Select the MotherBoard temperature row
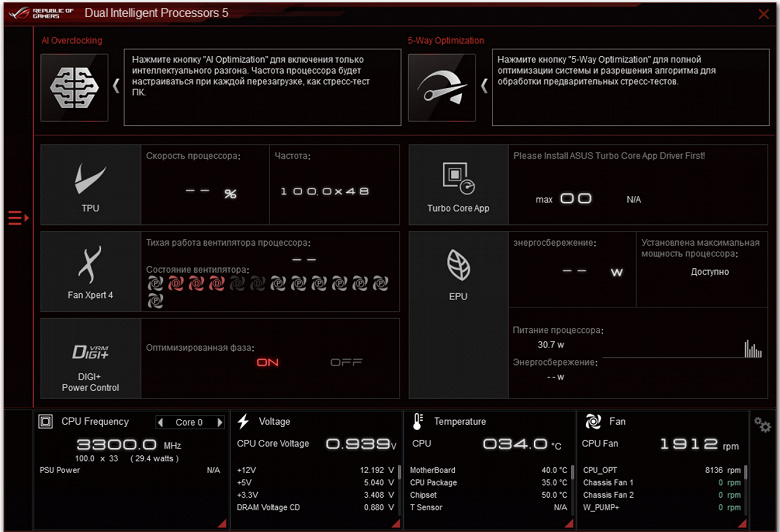Screen dimensions: 780x532 click(x=488, y=470)
